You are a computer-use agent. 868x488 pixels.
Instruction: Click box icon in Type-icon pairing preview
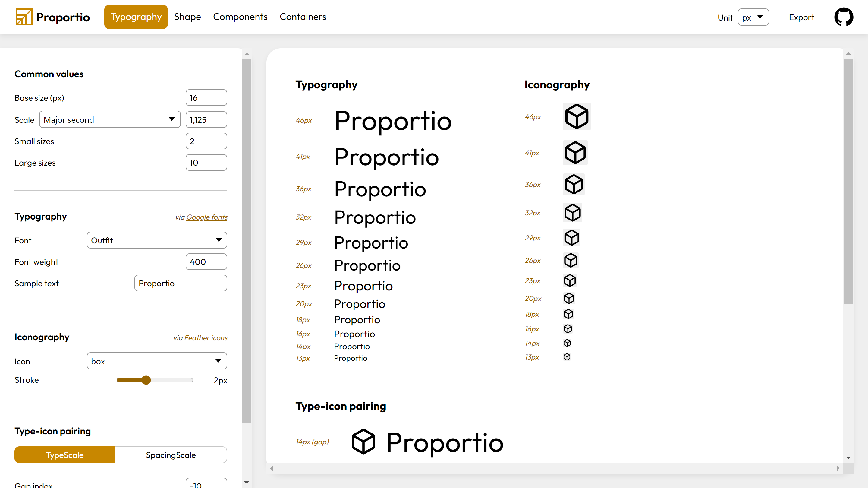tap(363, 442)
